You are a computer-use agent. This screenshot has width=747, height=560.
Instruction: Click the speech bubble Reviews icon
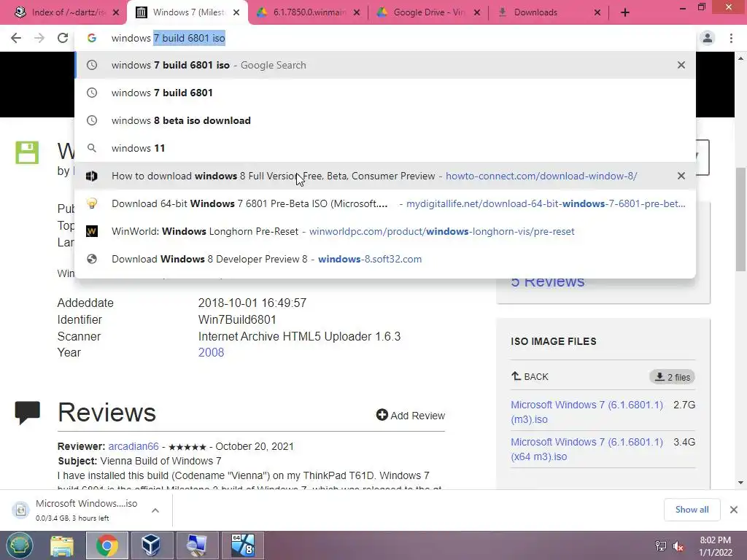click(27, 413)
